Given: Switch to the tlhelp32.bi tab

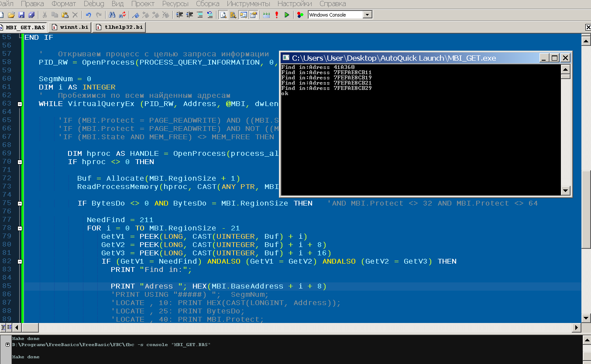Looking at the screenshot, I should coord(120,27).
